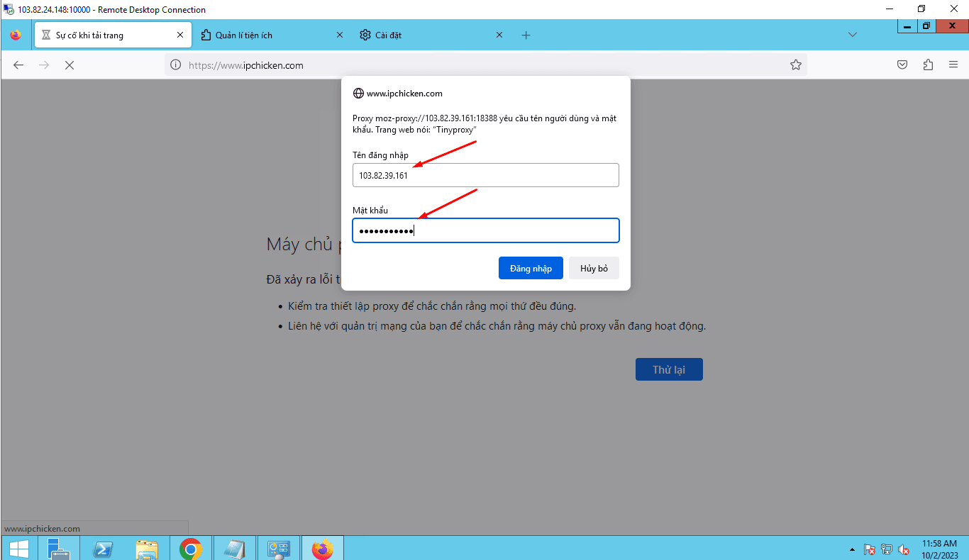Focus the Tên đăng nhập username field

(486, 175)
